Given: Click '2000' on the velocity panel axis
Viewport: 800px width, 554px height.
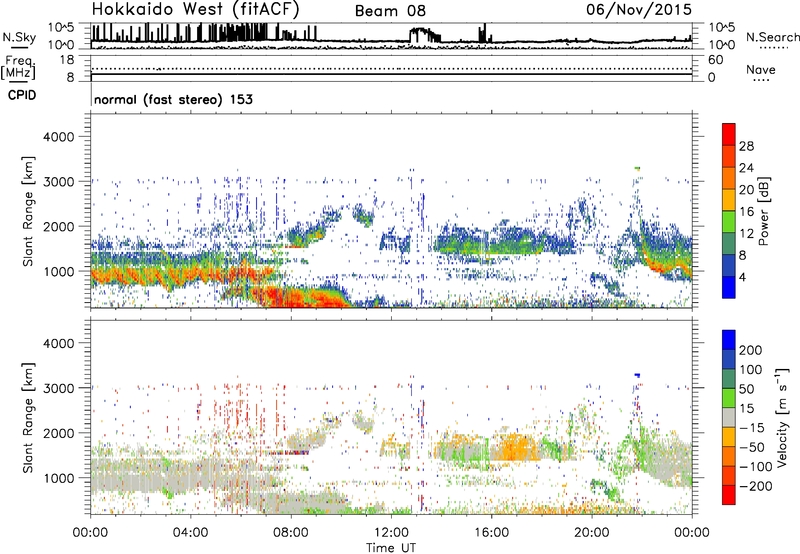Looking at the screenshot, I should [58, 433].
